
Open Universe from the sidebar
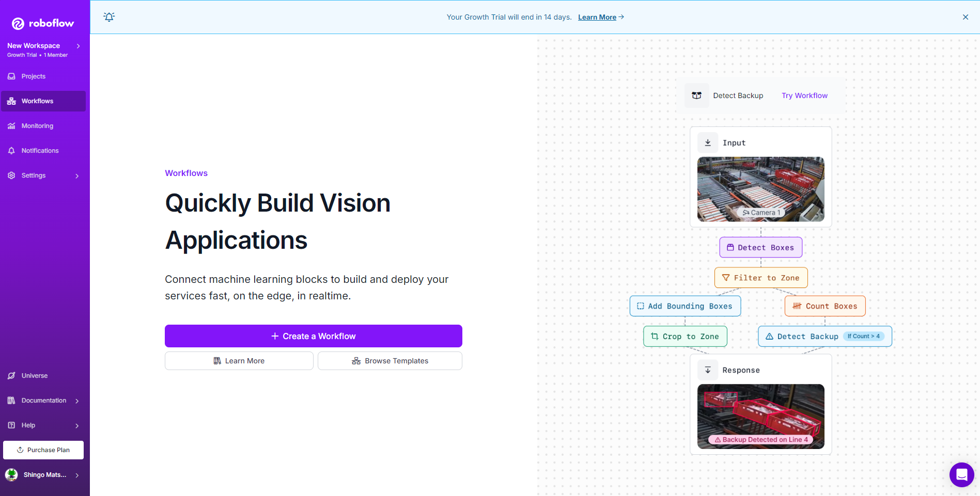click(43, 376)
